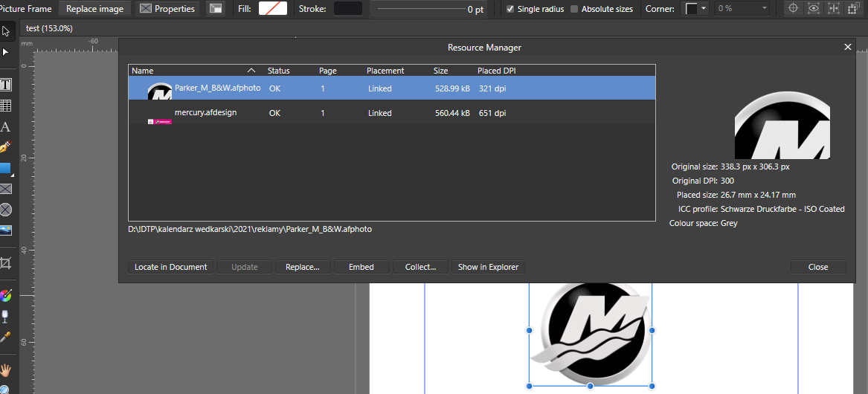Select the Table tool
The width and height of the screenshot is (868, 394).
pos(5,105)
